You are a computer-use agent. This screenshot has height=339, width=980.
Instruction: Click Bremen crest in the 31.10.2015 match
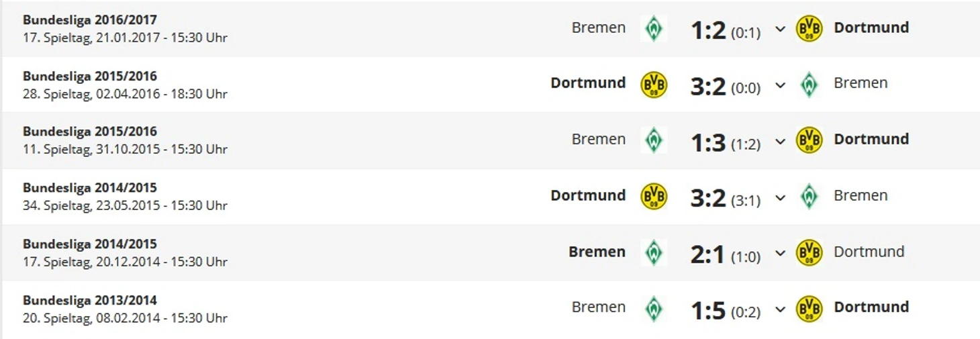[653, 140]
